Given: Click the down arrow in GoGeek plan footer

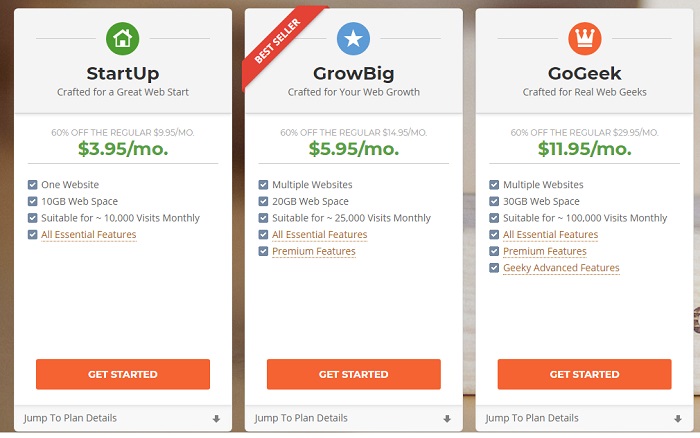Looking at the screenshot, I should coord(678,419).
